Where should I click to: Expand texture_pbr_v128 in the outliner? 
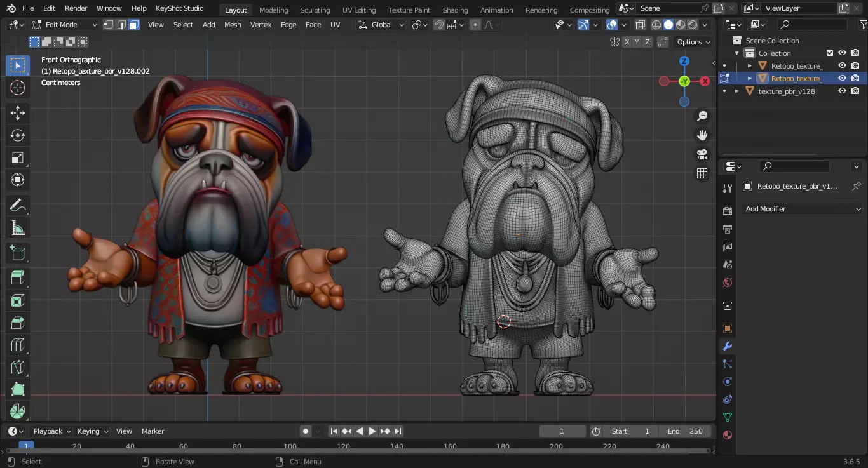pos(737,91)
